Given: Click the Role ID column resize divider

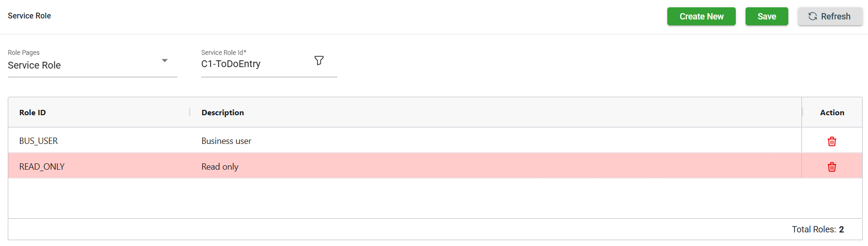Looking at the screenshot, I should coord(190,112).
